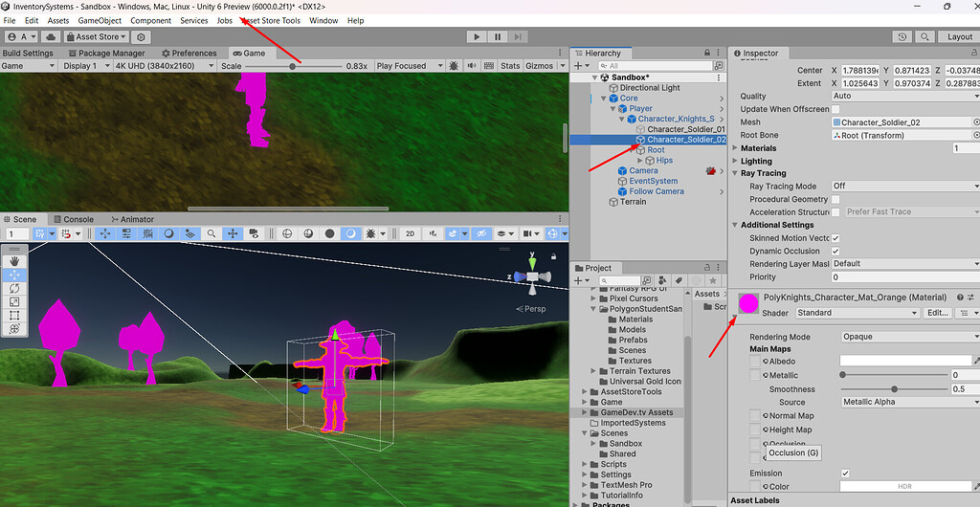Click the Smoothness slider handle
Viewport: 980px width, 507px height.
coord(894,389)
